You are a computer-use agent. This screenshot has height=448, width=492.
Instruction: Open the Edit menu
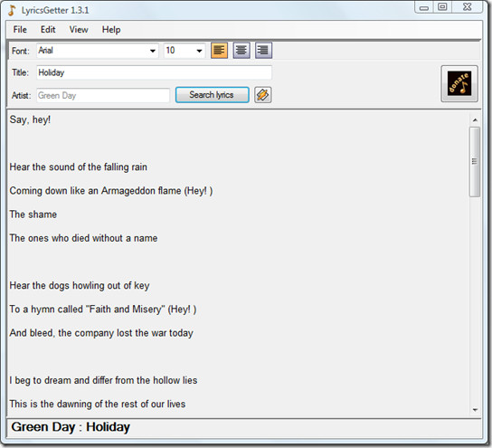tap(48, 30)
